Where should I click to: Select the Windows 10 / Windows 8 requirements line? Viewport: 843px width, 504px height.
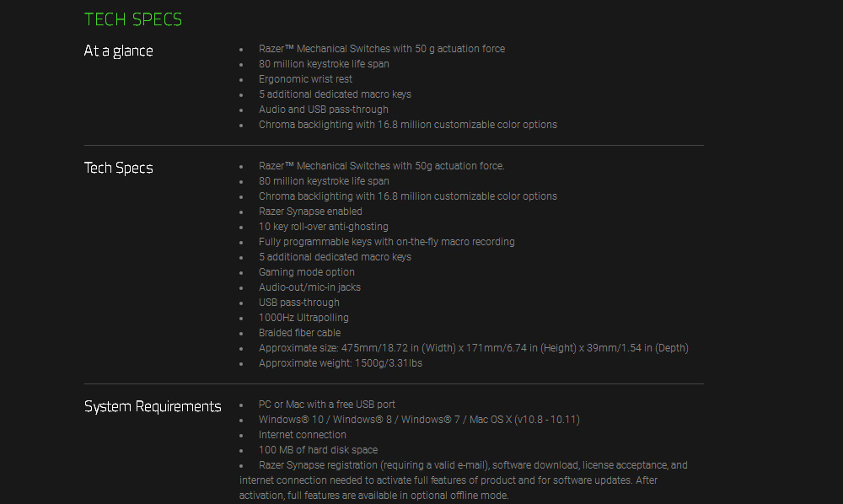click(x=419, y=419)
